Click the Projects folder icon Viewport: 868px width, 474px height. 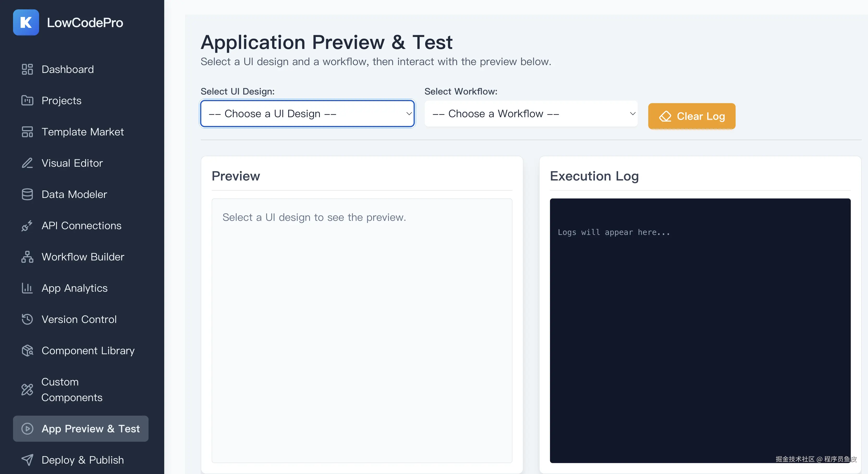27,101
